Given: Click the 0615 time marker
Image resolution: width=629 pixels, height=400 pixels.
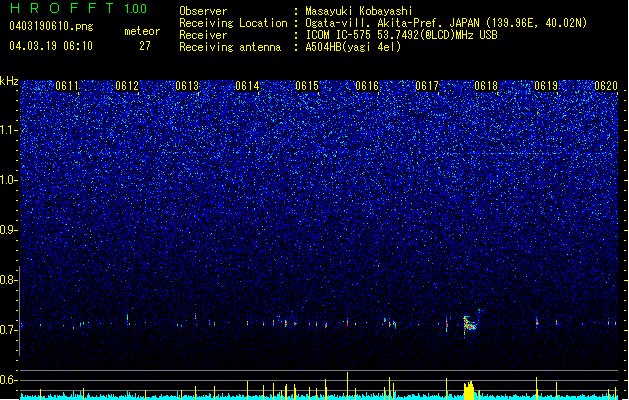Looking at the screenshot, I should click(307, 86).
